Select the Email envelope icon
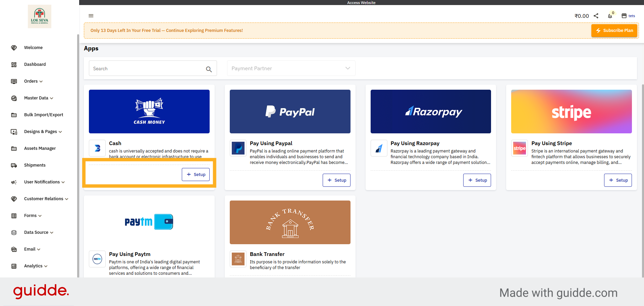 tap(14, 249)
